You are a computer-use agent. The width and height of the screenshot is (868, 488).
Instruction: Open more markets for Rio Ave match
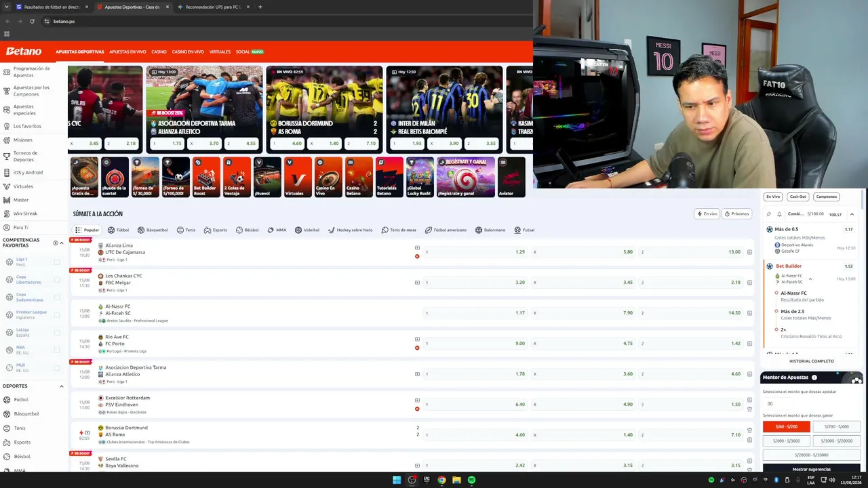point(749,344)
